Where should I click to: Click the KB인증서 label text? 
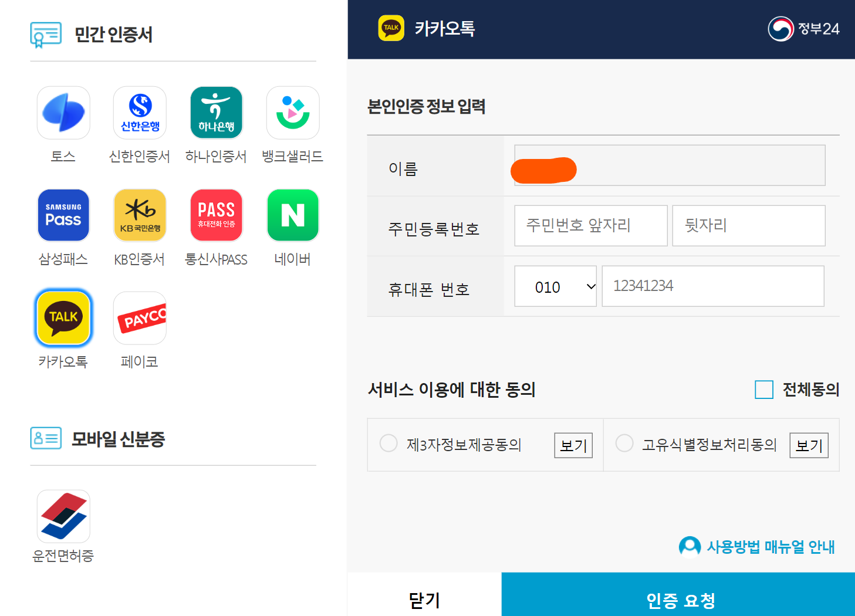point(140,259)
